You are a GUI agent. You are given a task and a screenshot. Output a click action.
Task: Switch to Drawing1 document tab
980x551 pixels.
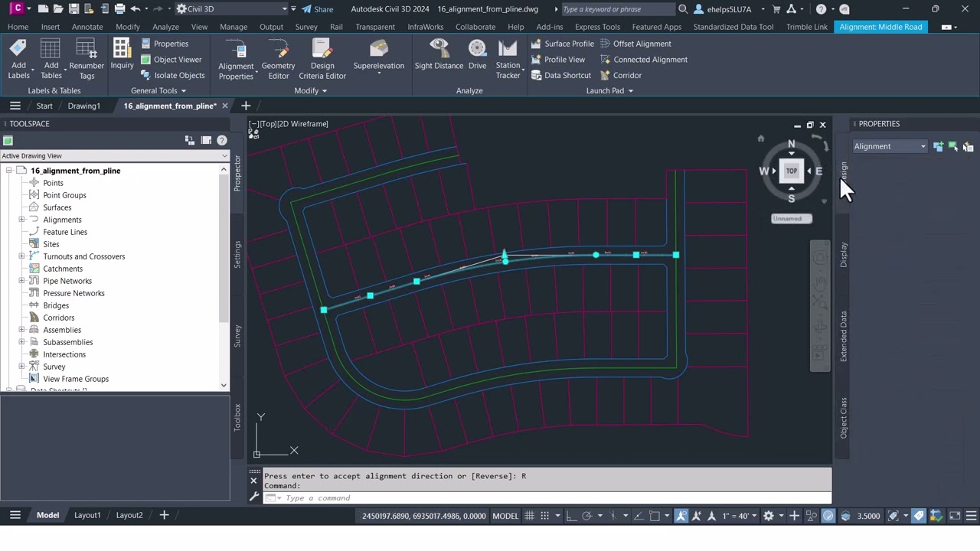pyautogui.click(x=83, y=106)
